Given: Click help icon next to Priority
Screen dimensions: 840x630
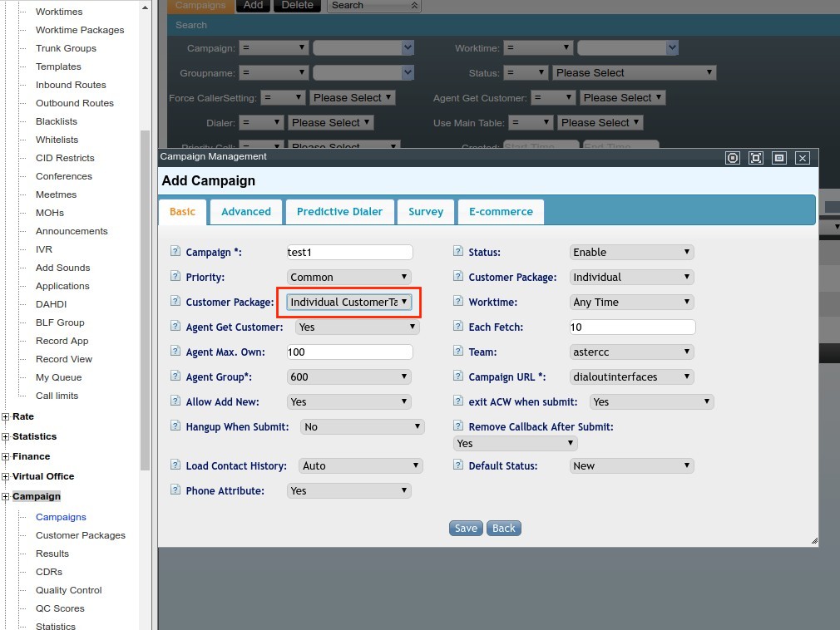Looking at the screenshot, I should point(175,277).
